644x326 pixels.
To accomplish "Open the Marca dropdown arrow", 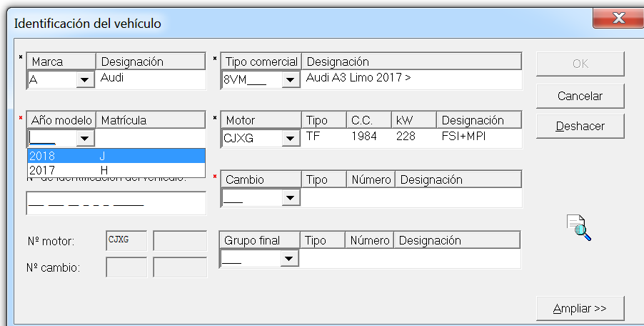I will [85, 79].
